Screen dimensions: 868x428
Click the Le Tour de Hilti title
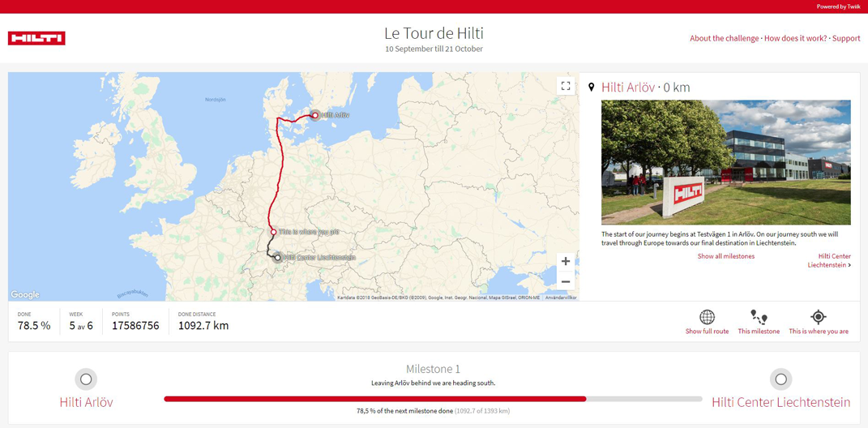(x=434, y=33)
